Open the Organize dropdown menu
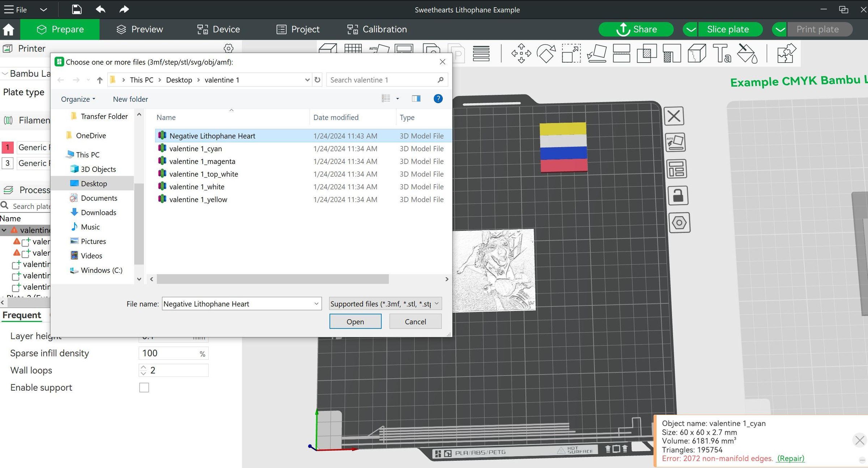This screenshot has width=868, height=468. (x=78, y=99)
